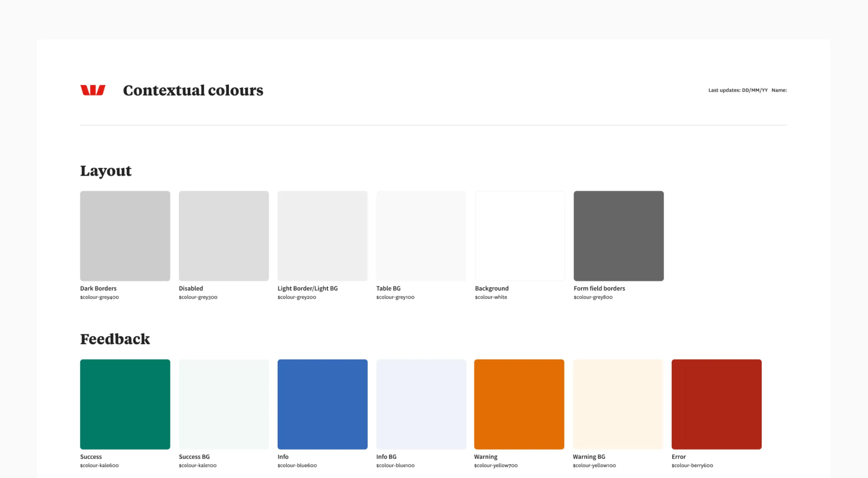Select the Disabled grey300 swatch

click(x=224, y=236)
